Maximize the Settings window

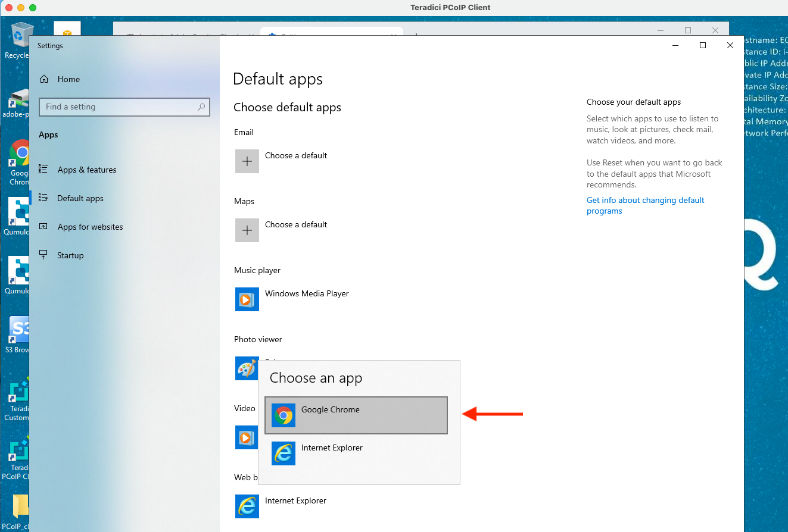tap(703, 46)
